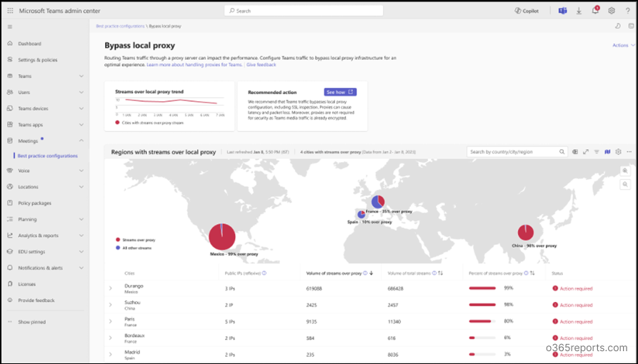638x364 pixels.
Task: Click the Spain pie chart on map
Action: tap(362, 214)
